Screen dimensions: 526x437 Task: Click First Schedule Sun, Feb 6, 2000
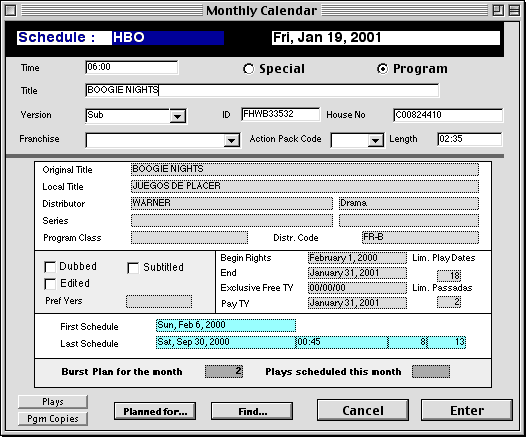point(226,325)
